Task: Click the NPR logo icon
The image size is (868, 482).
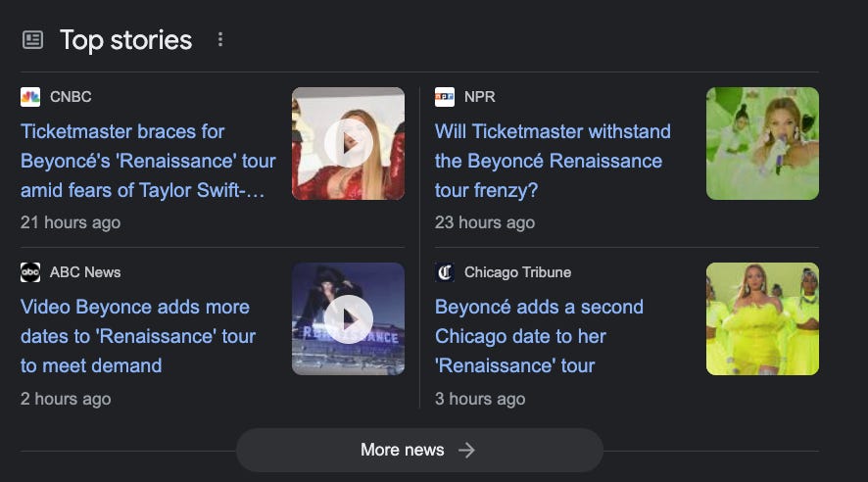Action: [445, 97]
